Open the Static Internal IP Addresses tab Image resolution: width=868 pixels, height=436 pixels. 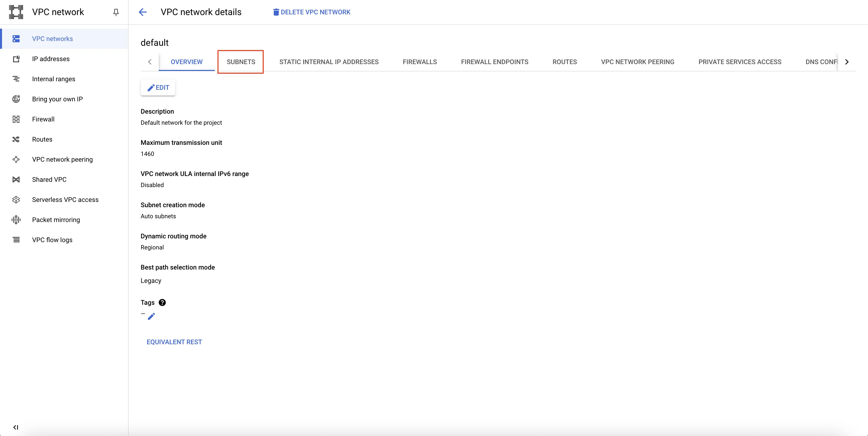(x=329, y=62)
